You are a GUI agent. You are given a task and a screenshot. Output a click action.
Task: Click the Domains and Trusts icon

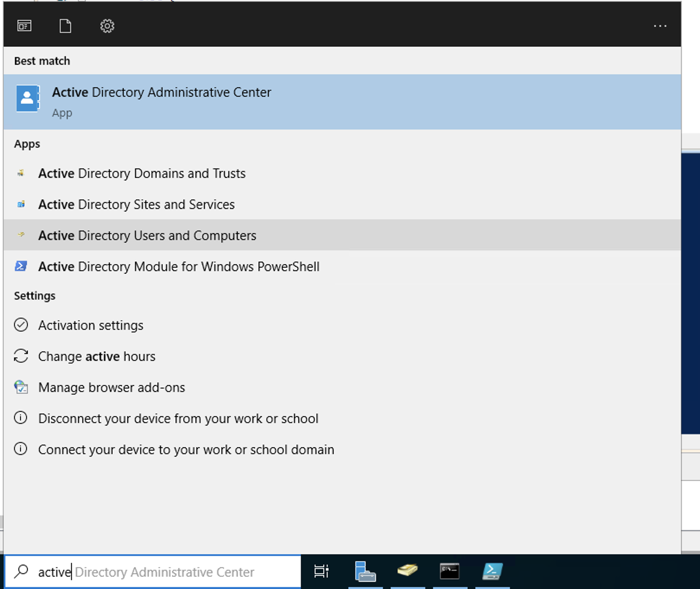pos(21,173)
